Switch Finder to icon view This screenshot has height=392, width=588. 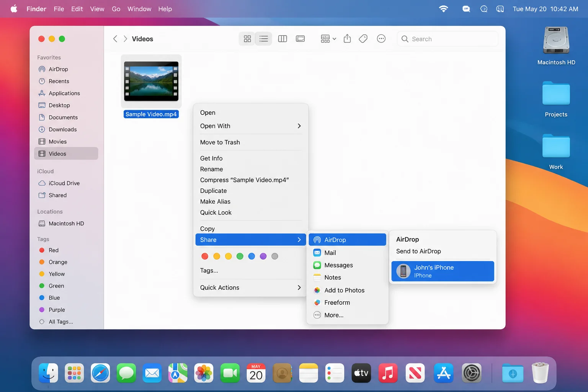click(247, 39)
